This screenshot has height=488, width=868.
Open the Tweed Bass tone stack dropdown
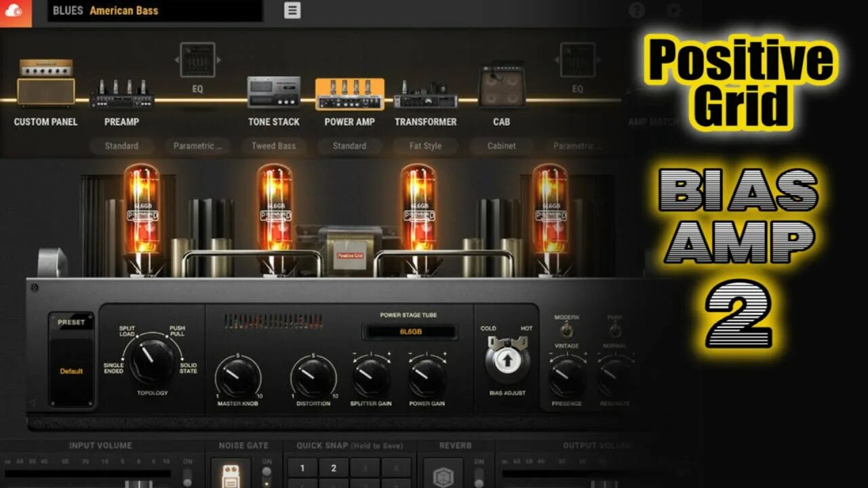coord(274,146)
